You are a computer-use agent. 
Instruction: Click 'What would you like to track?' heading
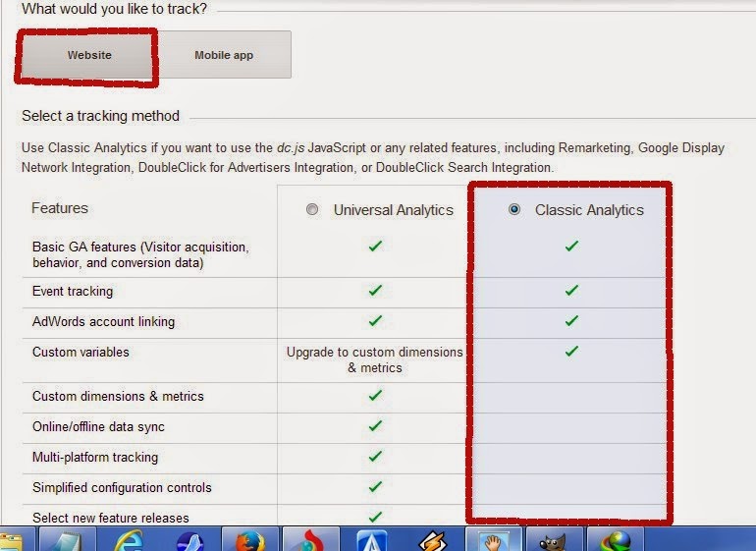pos(114,9)
